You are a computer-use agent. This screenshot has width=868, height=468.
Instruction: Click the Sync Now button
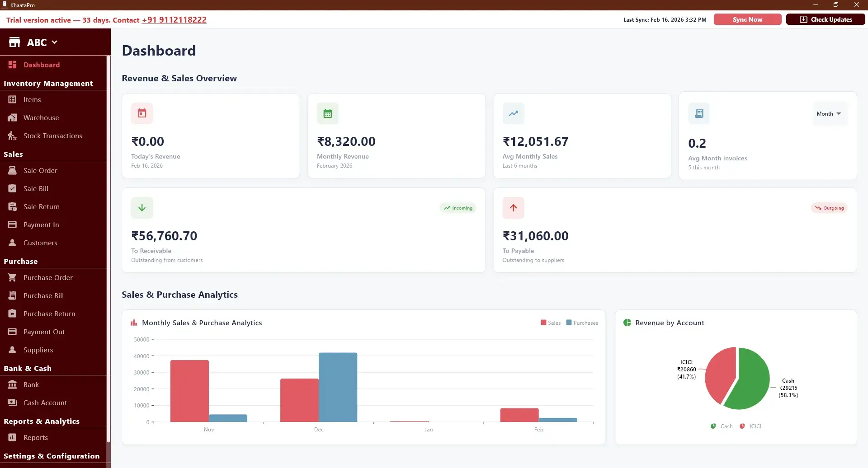click(x=746, y=19)
